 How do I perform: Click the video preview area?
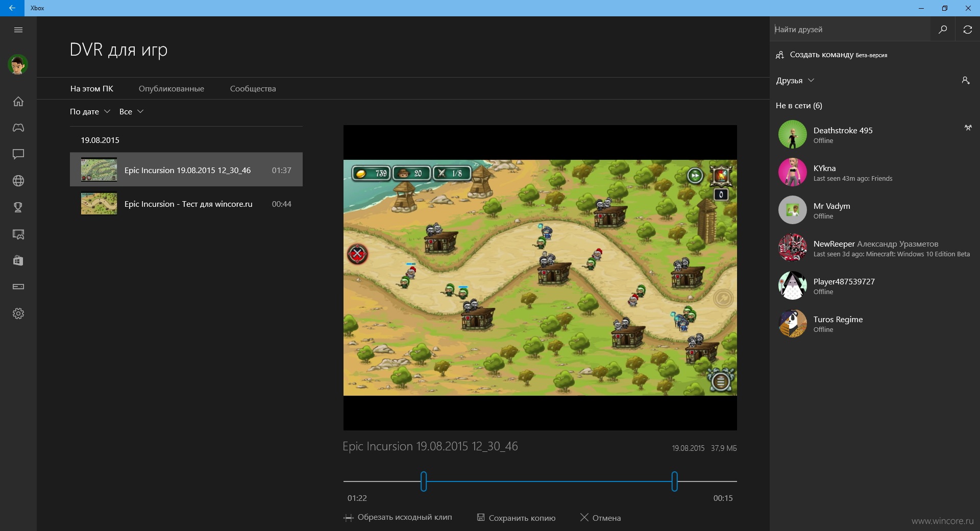540,278
